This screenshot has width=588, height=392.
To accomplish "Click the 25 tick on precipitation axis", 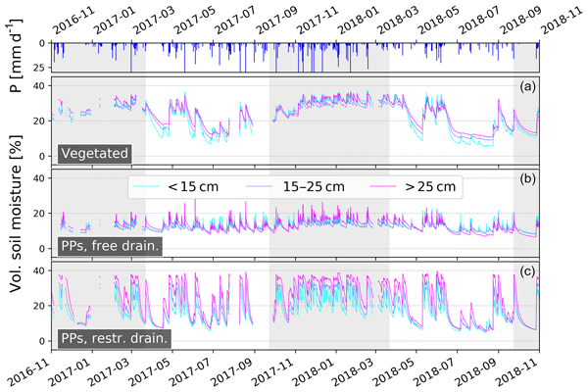I will pyautogui.click(x=37, y=67).
